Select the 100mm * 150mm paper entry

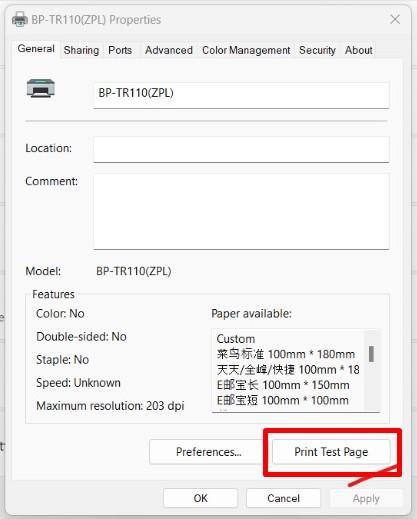click(x=283, y=385)
